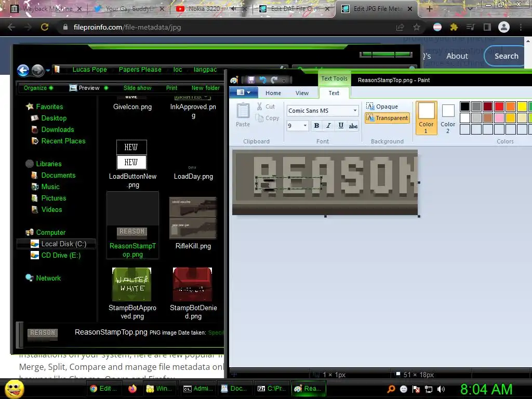The height and width of the screenshot is (399, 532).
Task: Click Lucas Pope in address breadcrumb
Action: [89, 70]
